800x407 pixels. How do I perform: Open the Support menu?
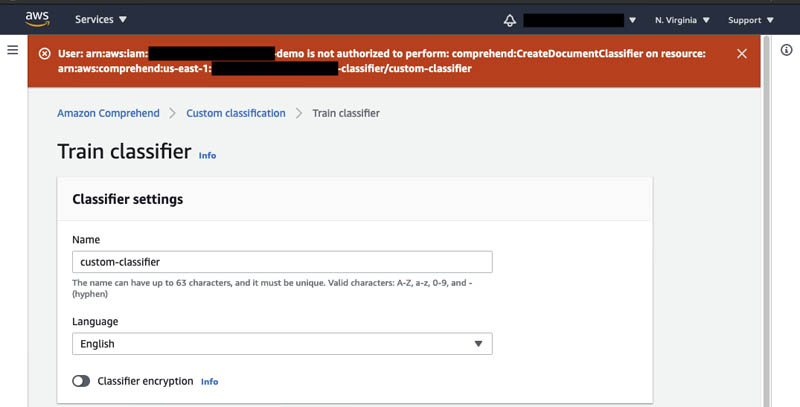click(751, 20)
